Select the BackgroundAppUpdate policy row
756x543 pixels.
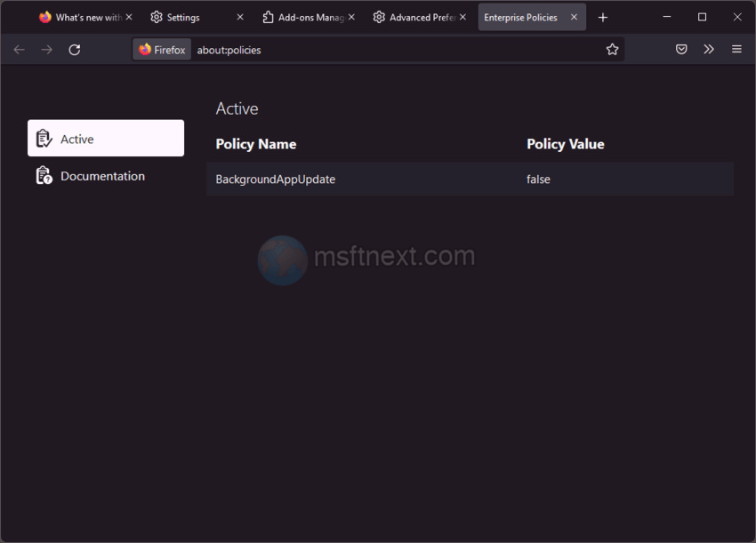coord(470,180)
